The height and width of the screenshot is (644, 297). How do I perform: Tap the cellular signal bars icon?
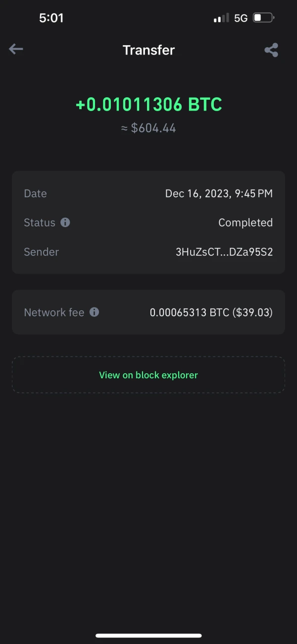(221, 18)
